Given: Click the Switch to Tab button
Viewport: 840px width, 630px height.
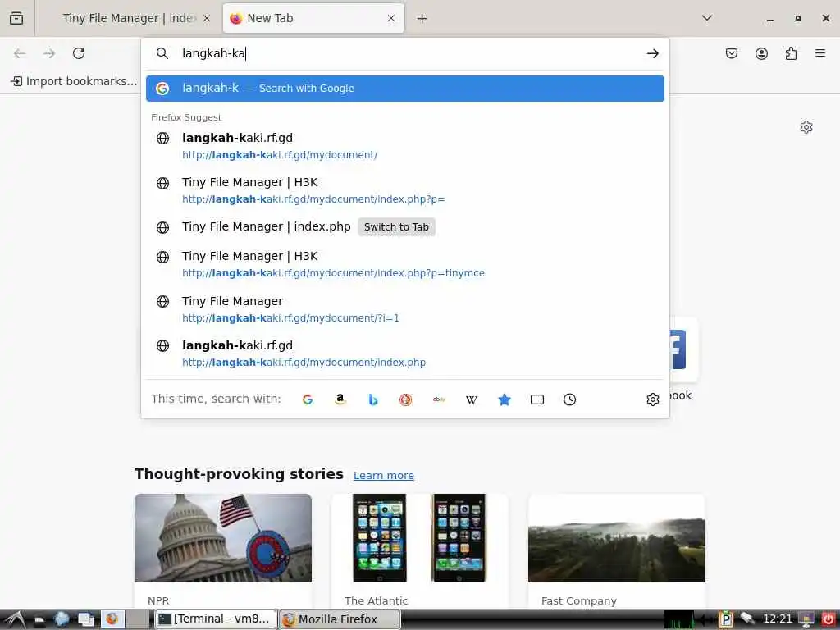Looking at the screenshot, I should pyautogui.click(x=396, y=227).
